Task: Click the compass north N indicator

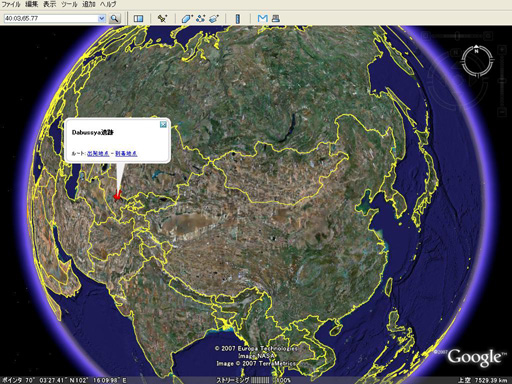Action: pyautogui.click(x=476, y=51)
